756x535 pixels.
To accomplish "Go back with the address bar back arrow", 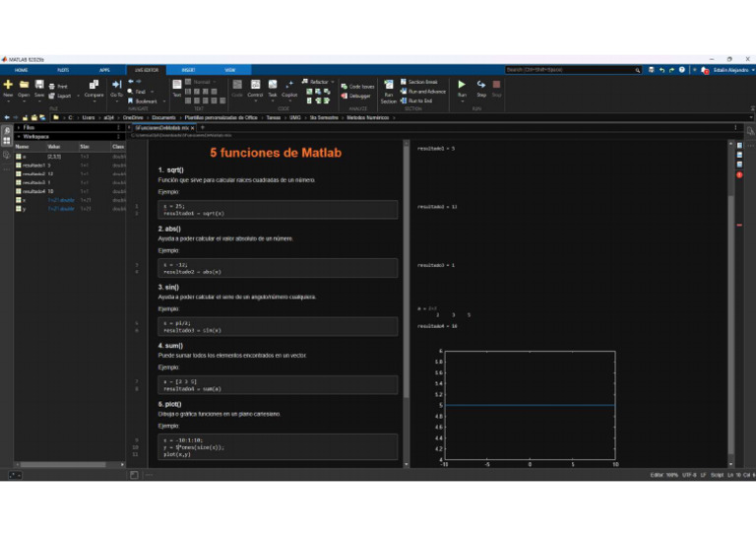I will pos(7,117).
